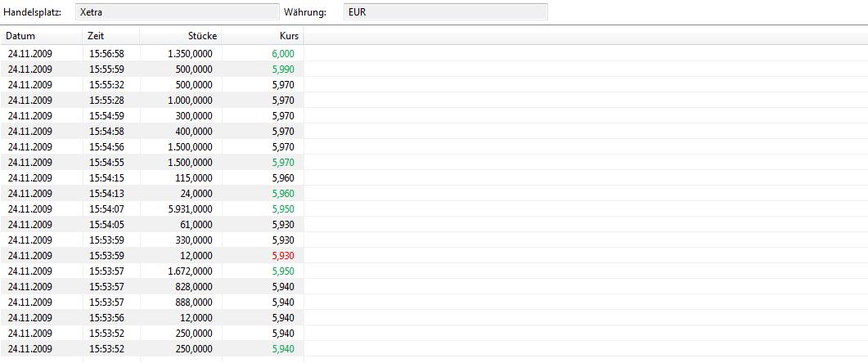Viewport: 868px width, 363px height.
Task: Click the date in the 15:54:07 row
Action: (x=30, y=208)
